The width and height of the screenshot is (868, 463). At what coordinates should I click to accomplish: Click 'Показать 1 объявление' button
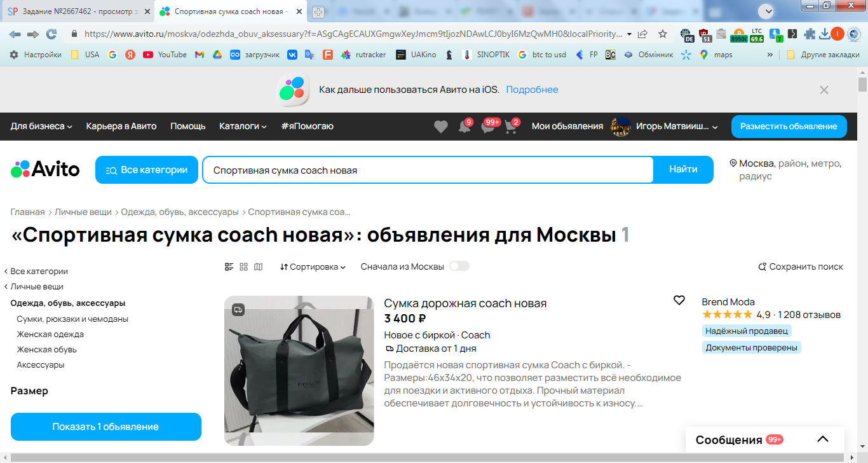click(105, 427)
